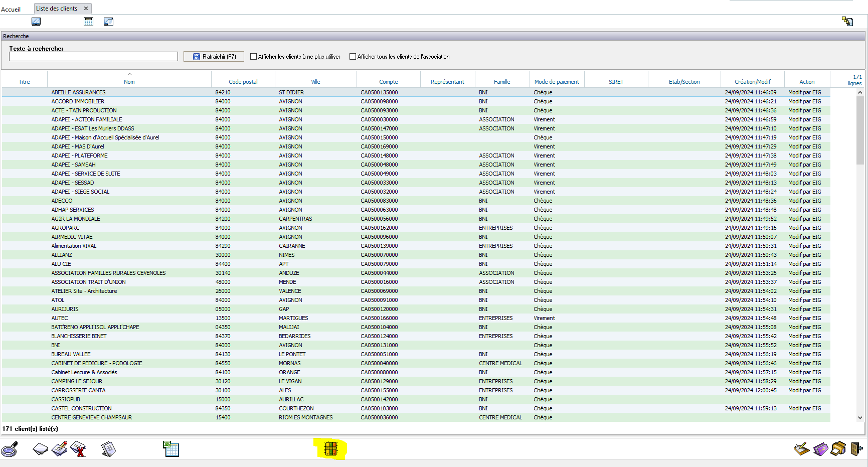Click the highlighted colored binders icon
868x467 pixels.
pos(330,449)
